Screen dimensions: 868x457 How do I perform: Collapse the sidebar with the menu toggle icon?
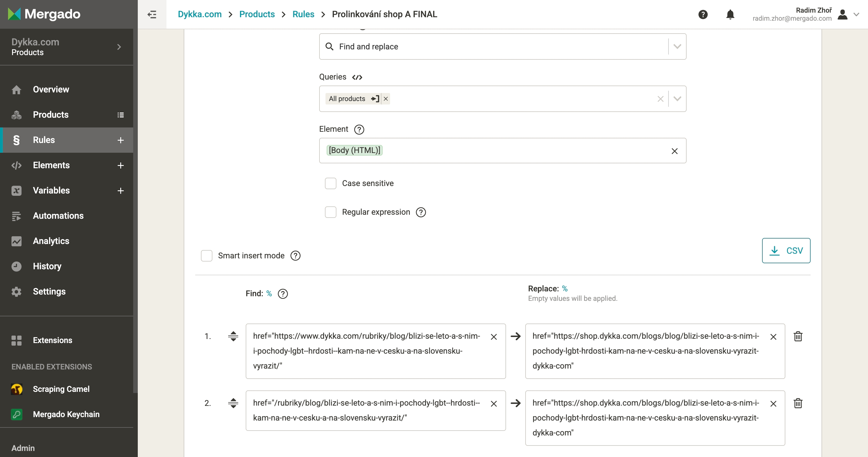tap(152, 14)
